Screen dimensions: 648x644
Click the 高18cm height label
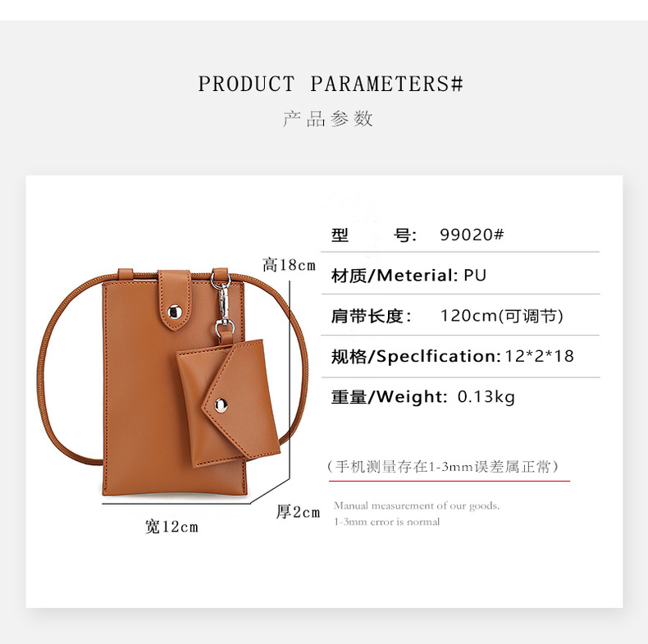289,265
